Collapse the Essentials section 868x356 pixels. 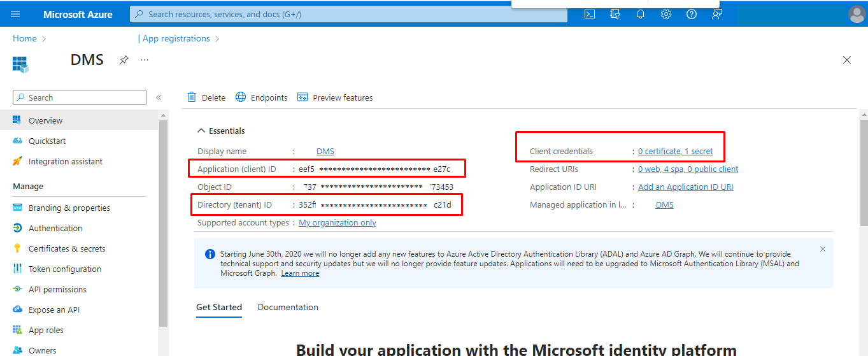click(x=201, y=131)
